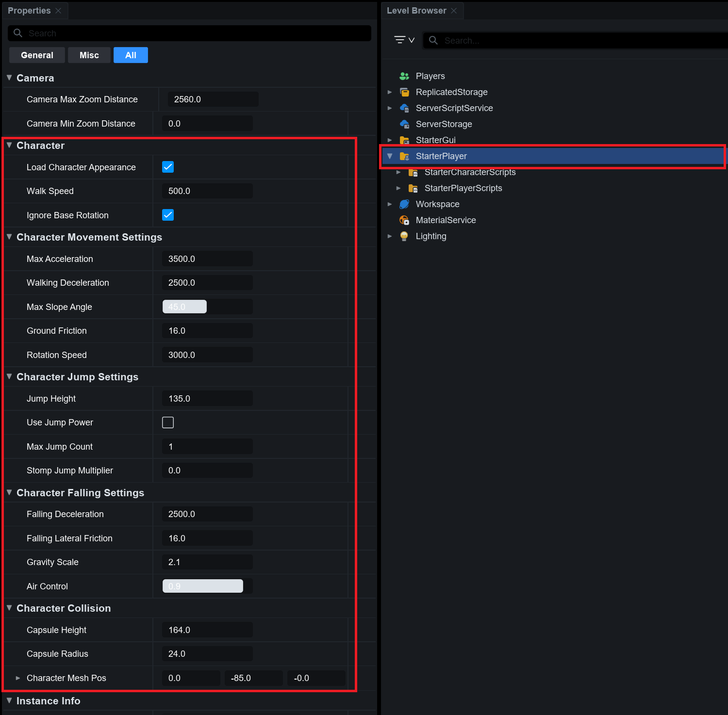The height and width of the screenshot is (715, 728).
Task: Open the Level Browser filter icon
Action: (x=403, y=40)
